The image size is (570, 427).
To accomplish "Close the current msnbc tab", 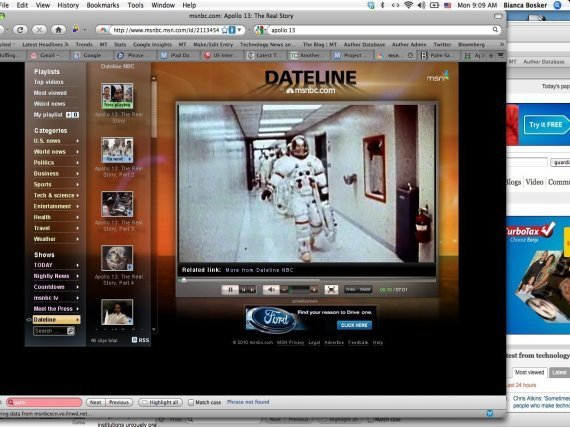I will click(410, 55).
